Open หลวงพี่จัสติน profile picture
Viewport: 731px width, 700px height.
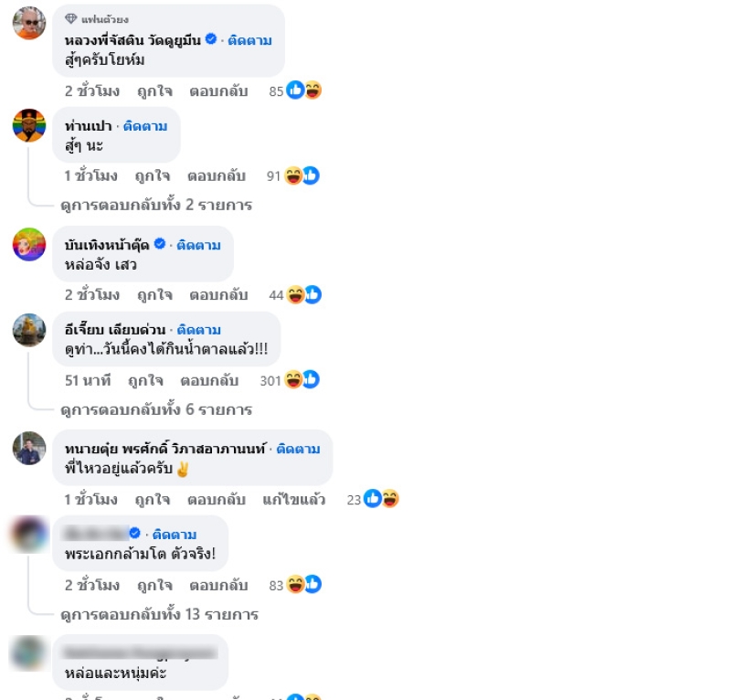point(29,22)
